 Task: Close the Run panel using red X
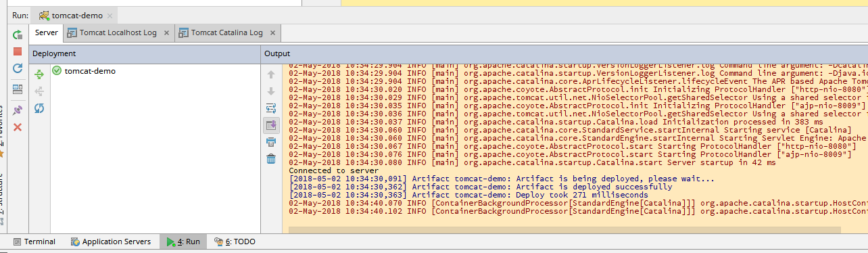(x=18, y=127)
